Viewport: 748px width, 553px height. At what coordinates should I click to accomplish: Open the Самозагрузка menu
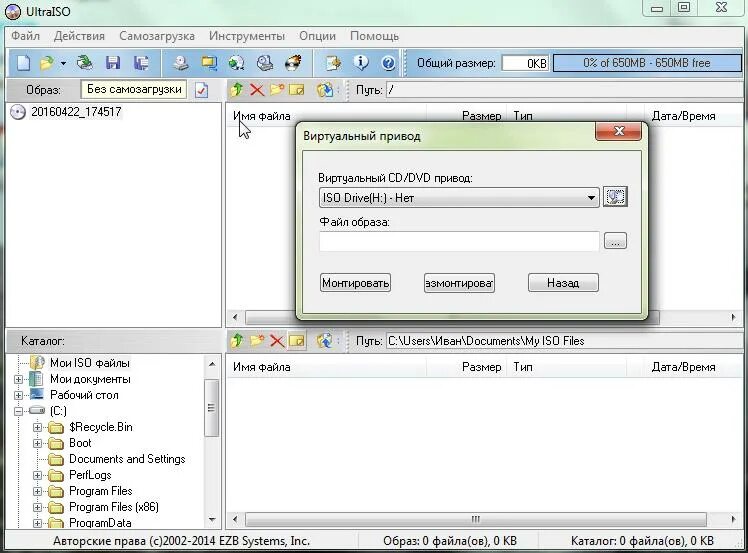tap(157, 36)
